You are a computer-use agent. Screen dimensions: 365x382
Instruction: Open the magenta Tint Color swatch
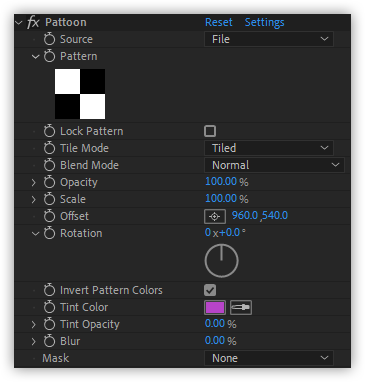pos(215,307)
